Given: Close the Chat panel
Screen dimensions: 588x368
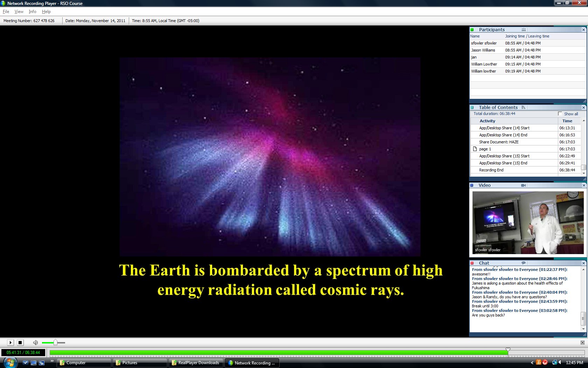Looking at the screenshot, I should click(583, 263).
